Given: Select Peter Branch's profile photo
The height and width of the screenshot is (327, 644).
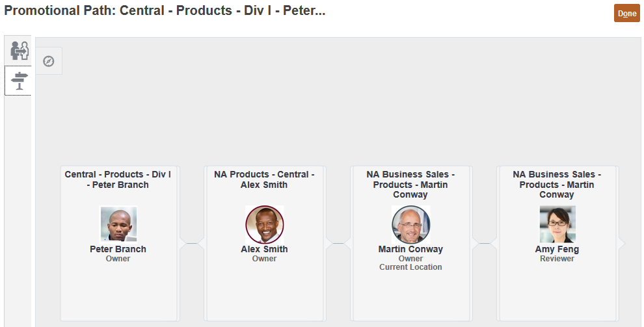Looking at the screenshot, I should (118, 224).
